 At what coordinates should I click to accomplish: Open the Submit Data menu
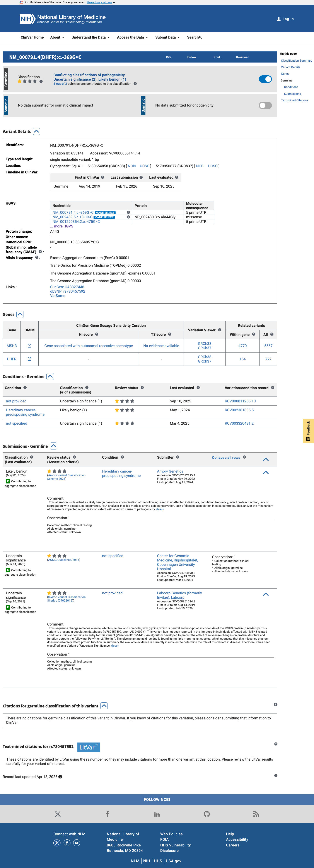pos(168,37)
